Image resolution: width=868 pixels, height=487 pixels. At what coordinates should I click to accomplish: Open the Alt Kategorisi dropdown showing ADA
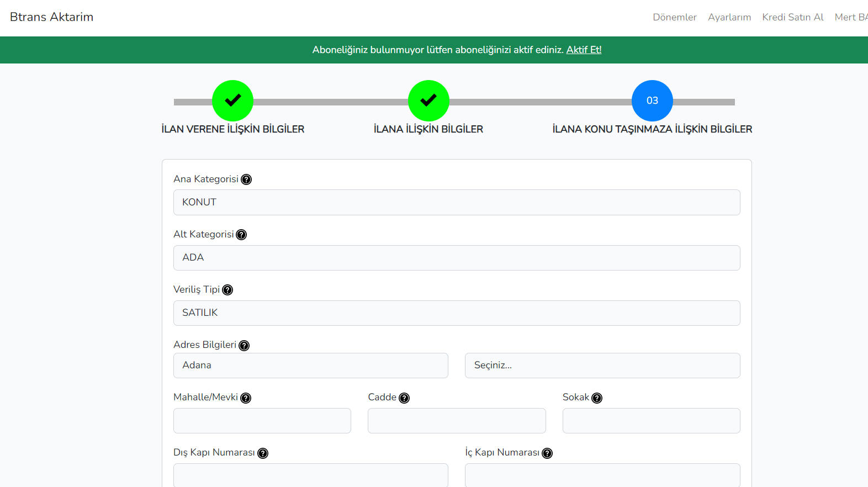457,258
